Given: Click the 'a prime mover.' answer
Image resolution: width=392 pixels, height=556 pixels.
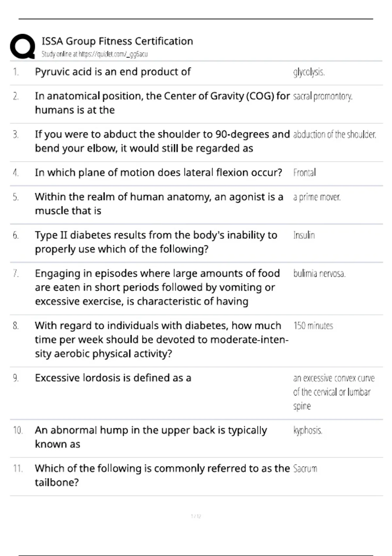Looking at the screenshot, I should click(317, 197).
